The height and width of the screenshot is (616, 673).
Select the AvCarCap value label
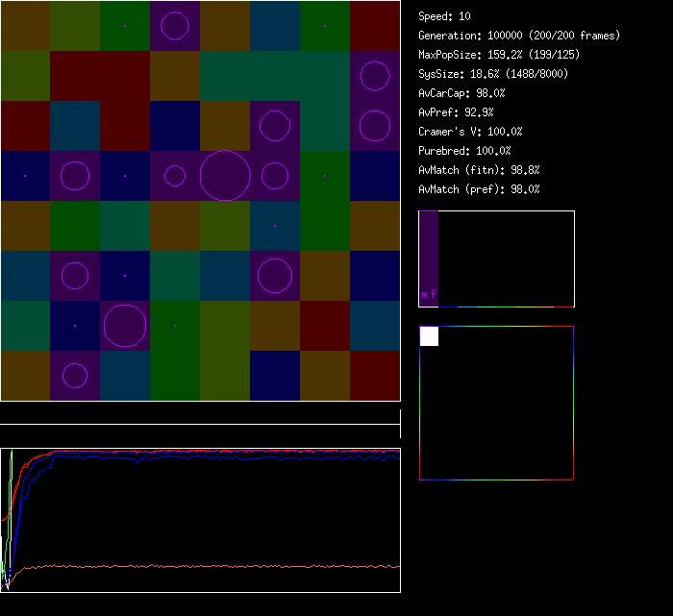pos(461,93)
